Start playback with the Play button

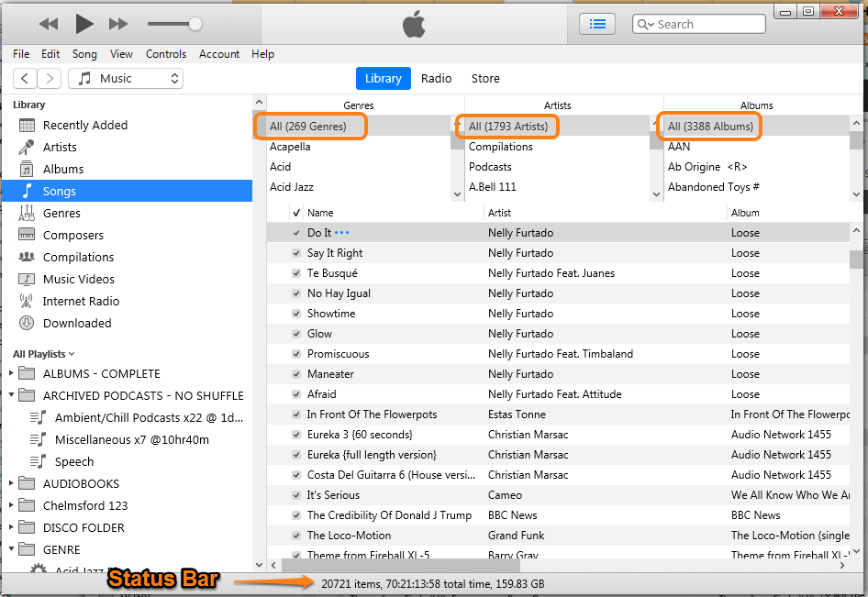(x=84, y=24)
